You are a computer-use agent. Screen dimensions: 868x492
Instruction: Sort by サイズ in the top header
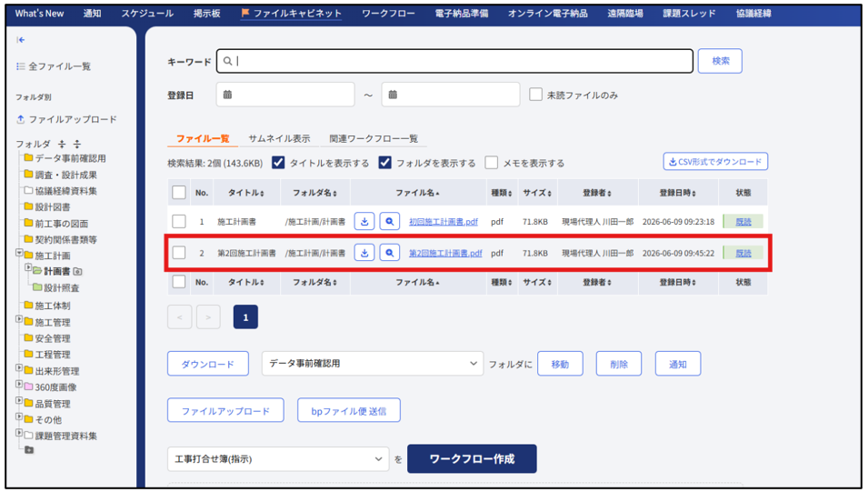tap(537, 193)
